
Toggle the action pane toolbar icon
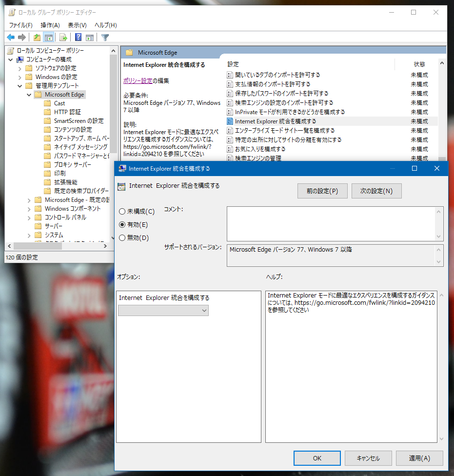(91, 37)
